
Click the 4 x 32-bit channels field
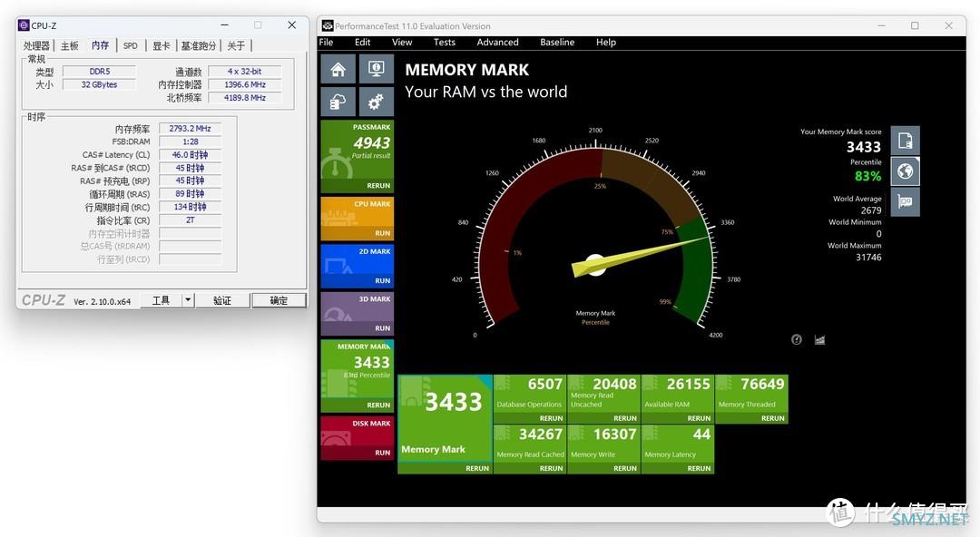[x=245, y=72]
